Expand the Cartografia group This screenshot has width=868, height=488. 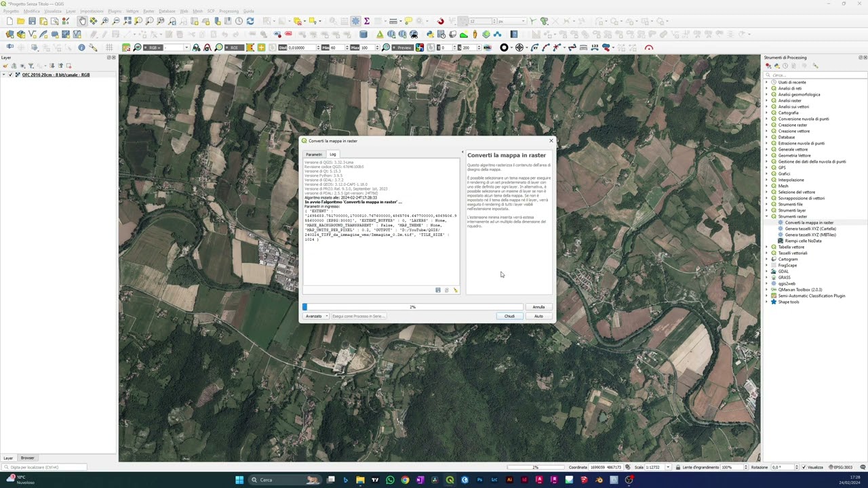pyautogui.click(x=767, y=113)
